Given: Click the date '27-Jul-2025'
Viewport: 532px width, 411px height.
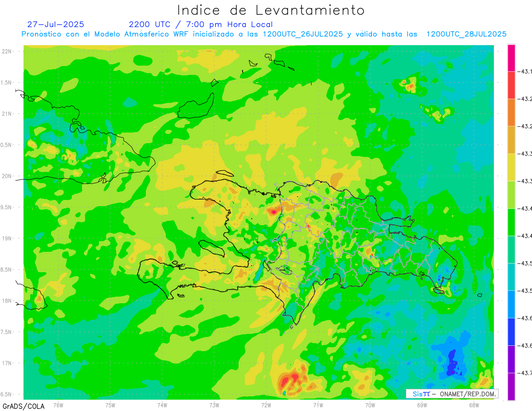Looking at the screenshot, I should point(55,24).
